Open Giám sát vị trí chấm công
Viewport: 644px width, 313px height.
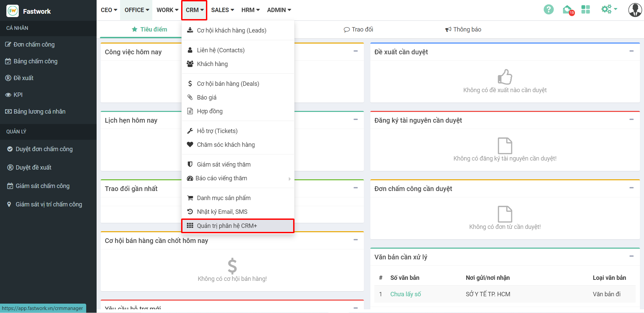49,204
